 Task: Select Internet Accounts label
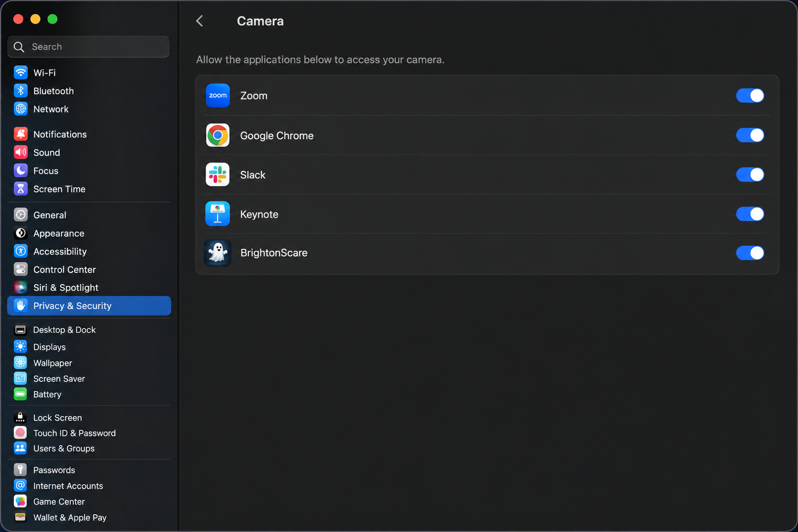[x=68, y=486]
